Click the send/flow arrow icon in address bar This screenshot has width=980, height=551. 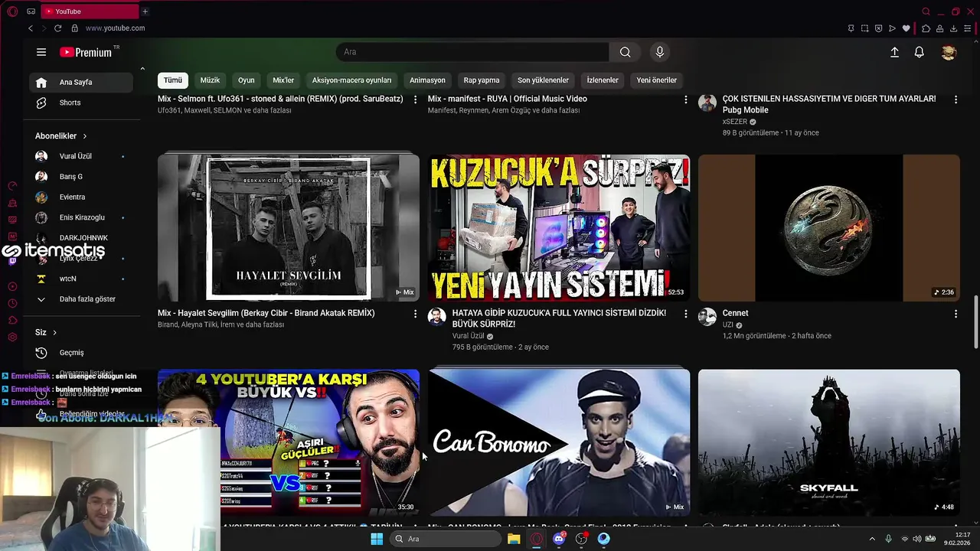(x=892, y=28)
